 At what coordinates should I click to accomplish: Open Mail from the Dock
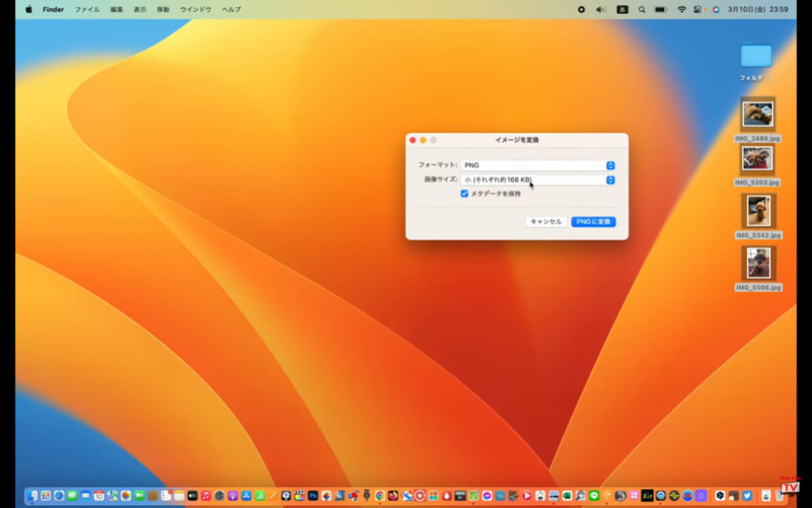tap(85, 496)
